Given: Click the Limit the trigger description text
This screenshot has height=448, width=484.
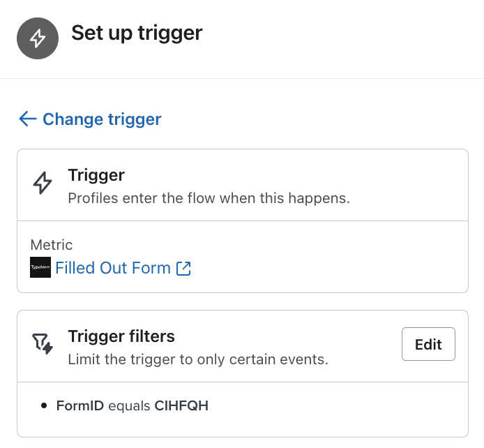Looking at the screenshot, I should tap(197, 360).
